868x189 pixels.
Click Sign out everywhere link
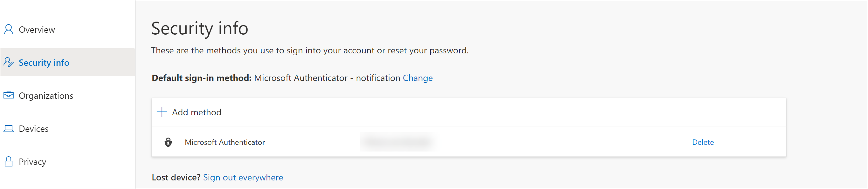(x=243, y=177)
